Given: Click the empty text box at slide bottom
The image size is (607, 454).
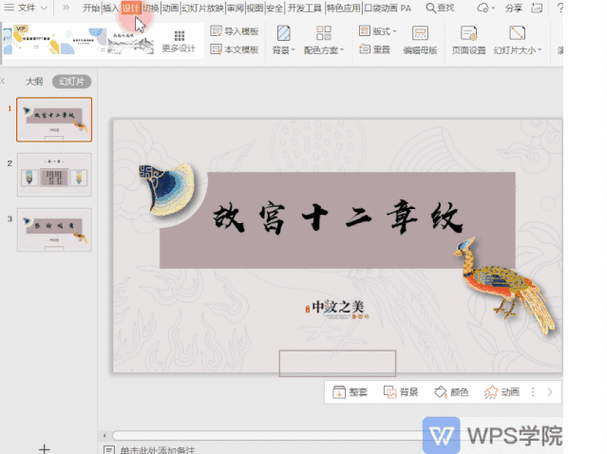Looking at the screenshot, I should pos(337,363).
